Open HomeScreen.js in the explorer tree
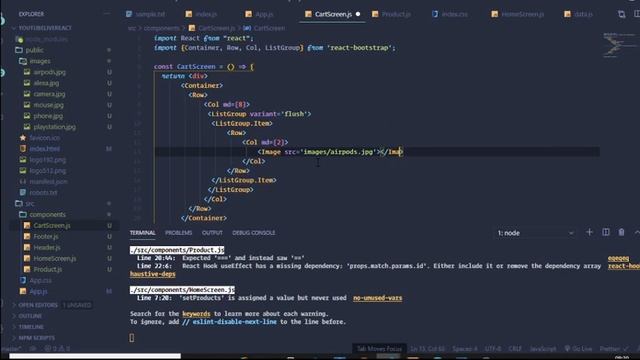 pos(55,258)
